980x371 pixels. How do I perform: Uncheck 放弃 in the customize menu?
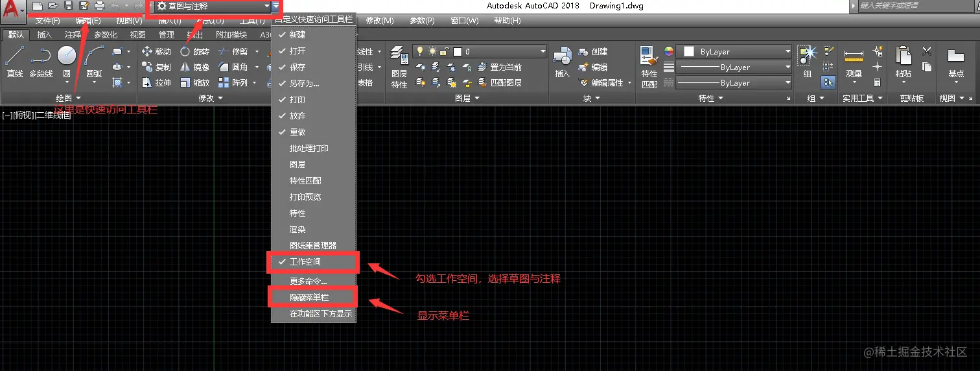[x=314, y=115]
